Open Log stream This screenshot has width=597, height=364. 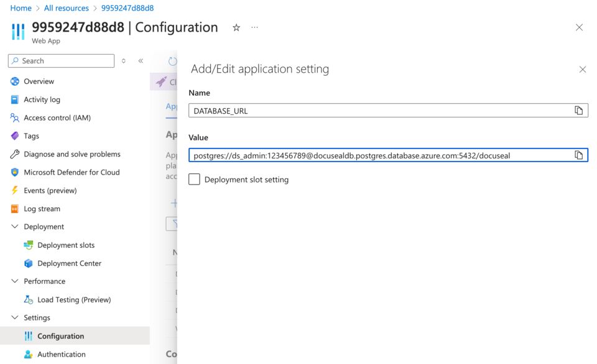click(42, 209)
